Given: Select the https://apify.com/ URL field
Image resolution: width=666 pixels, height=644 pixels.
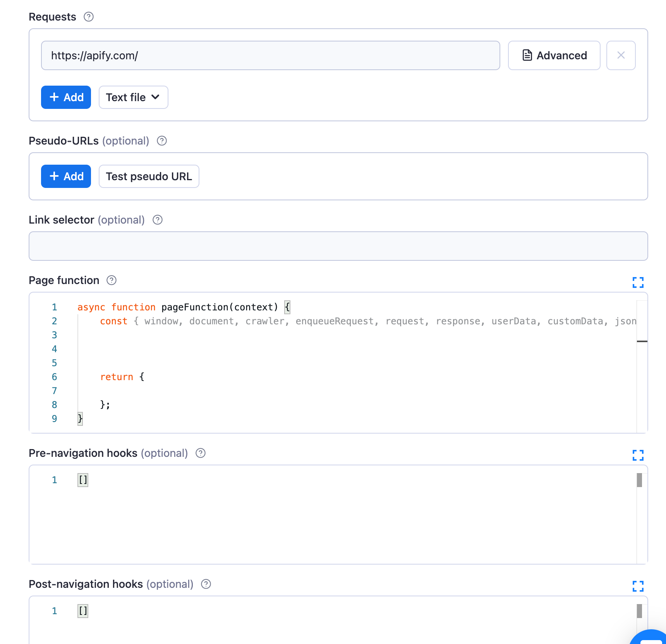Looking at the screenshot, I should pyautogui.click(x=270, y=55).
